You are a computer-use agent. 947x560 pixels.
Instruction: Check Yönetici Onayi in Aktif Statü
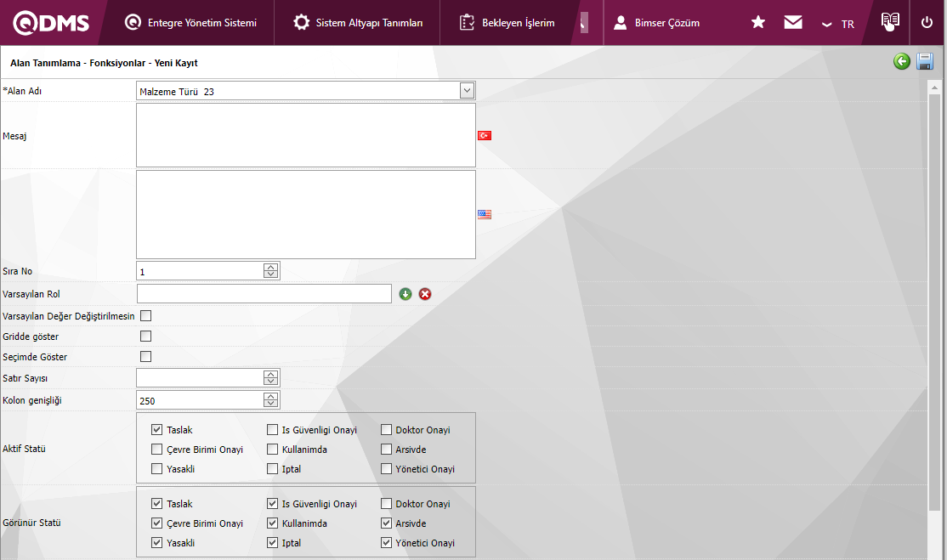click(x=387, y=468)
